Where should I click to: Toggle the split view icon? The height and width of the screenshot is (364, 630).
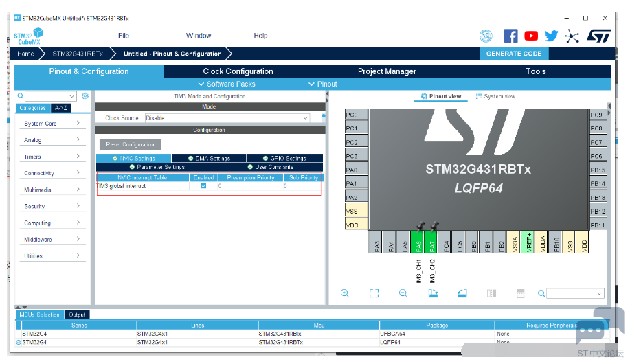click(491, 293)
